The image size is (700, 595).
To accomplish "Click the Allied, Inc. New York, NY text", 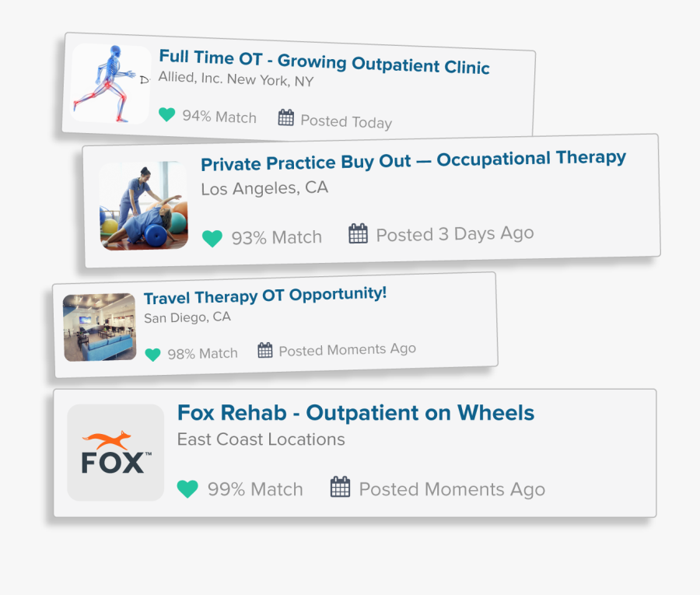I will [236, 79].
